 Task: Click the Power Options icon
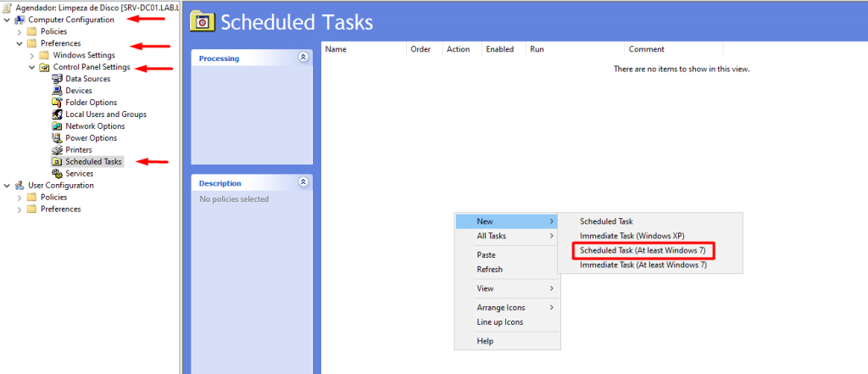(x=58, y=138)
